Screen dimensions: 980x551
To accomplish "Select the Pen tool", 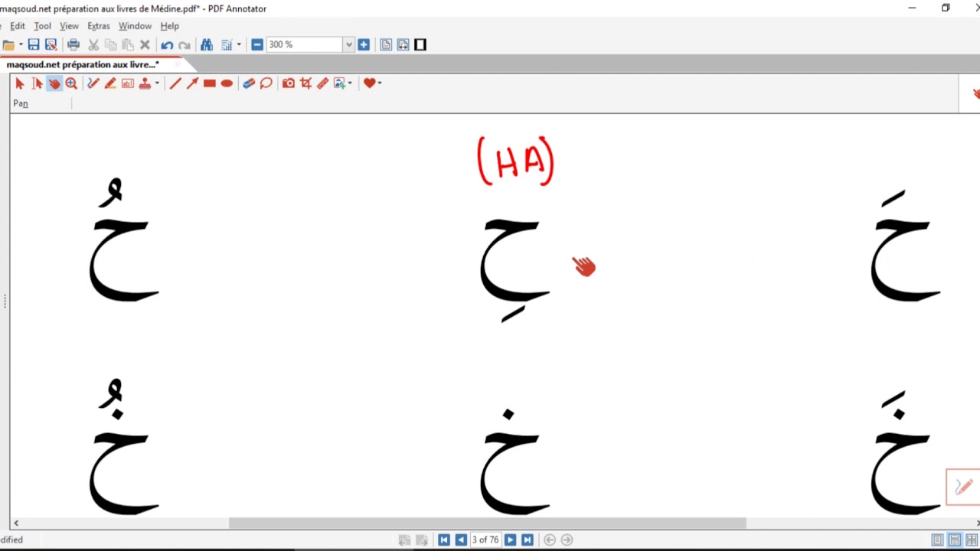I will pyautogui.click(x=93, y=83).
